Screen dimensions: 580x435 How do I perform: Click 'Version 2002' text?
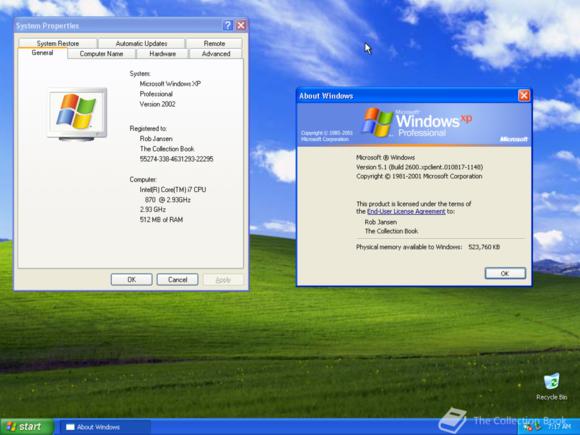157,104
